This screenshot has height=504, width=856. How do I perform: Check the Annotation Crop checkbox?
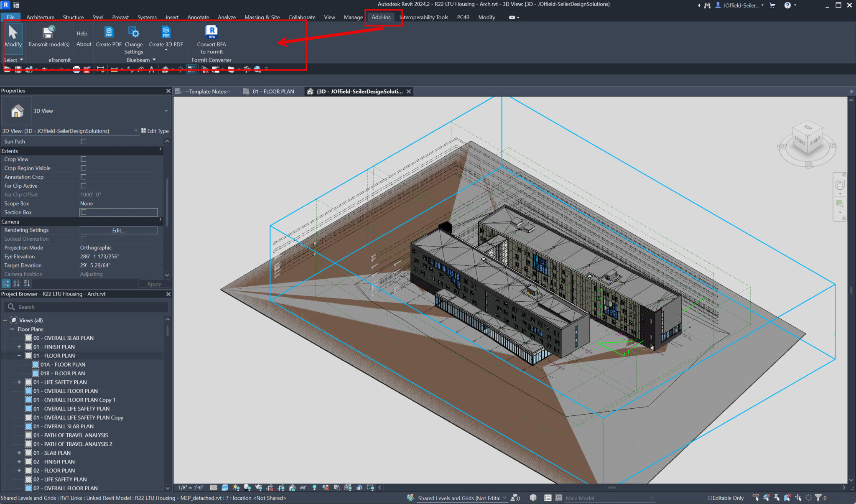tap(84, 177)
